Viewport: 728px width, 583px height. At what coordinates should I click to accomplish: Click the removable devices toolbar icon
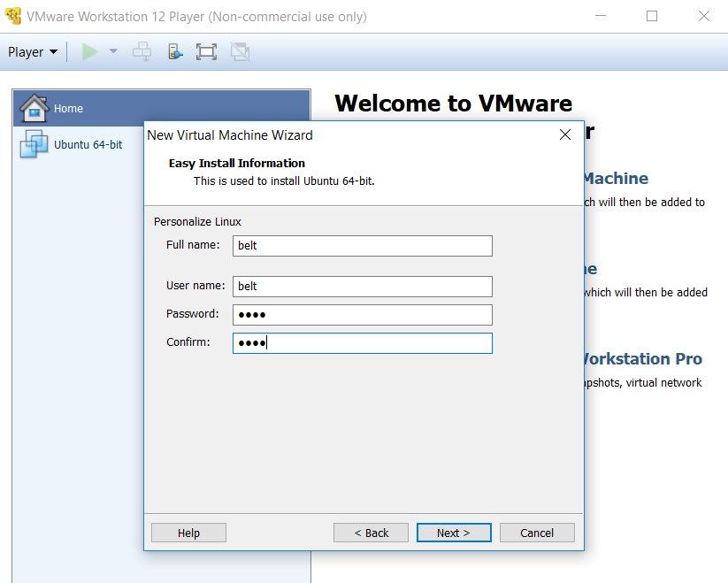(174, 51)
